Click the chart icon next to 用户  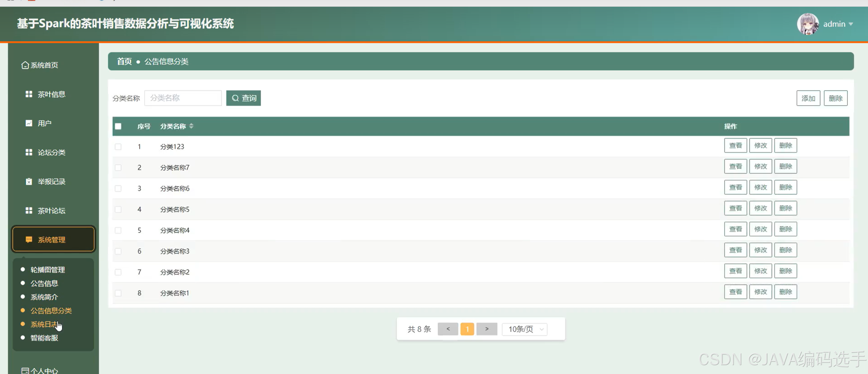pos(29,123)
